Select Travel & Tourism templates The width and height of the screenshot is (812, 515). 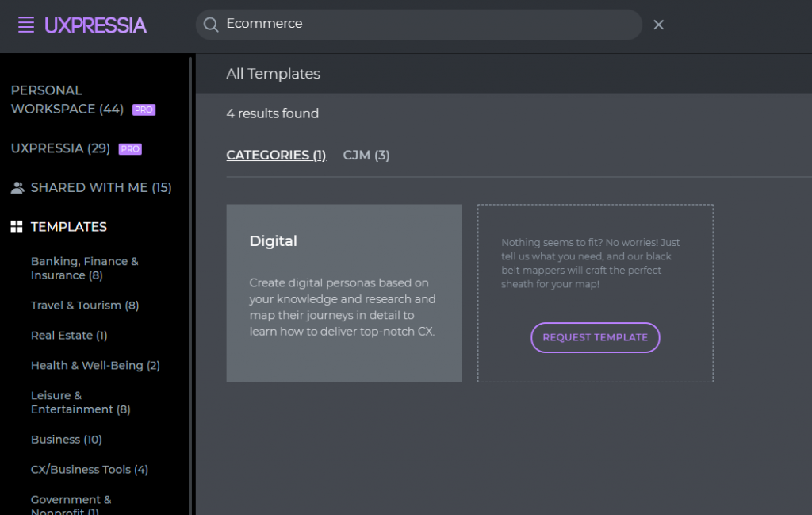[x=85, y=306]
